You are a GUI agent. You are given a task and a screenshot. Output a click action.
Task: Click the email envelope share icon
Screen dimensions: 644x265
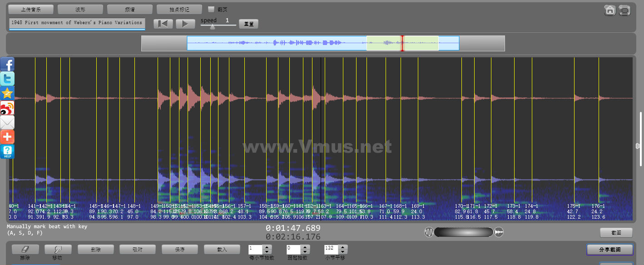click(x=7, y=122)
